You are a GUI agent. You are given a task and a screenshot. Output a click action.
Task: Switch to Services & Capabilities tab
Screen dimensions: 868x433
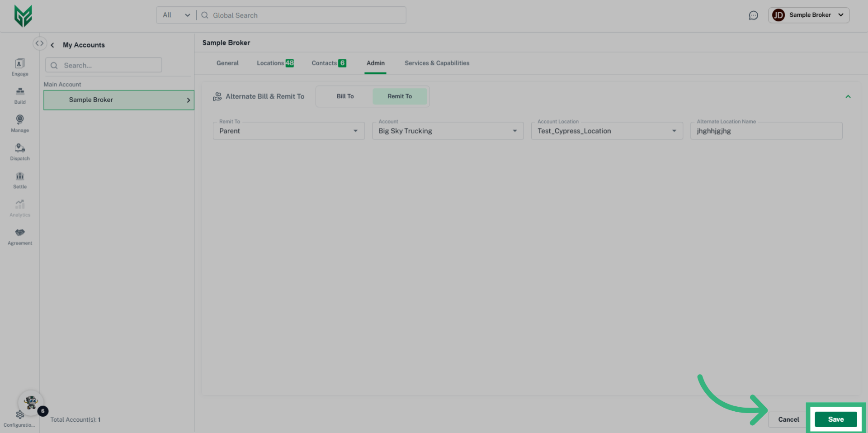coord(437,63)
